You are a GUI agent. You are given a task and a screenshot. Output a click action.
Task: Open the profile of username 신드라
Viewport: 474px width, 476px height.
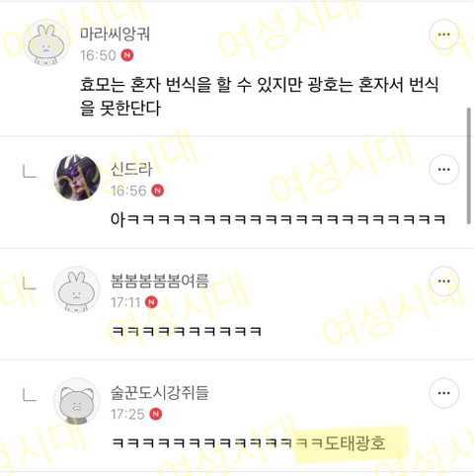point(131,169)
